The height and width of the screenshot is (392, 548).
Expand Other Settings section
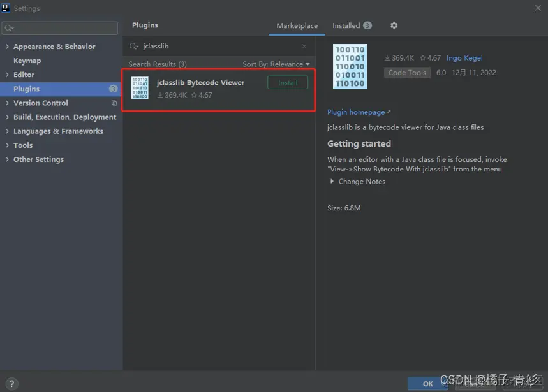(x=7, y=159)
